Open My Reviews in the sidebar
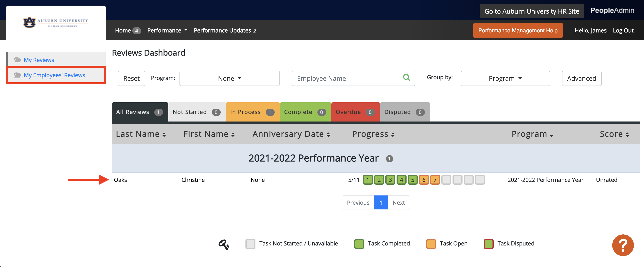Screen dimensions: 644x267 click(x=39, y=60)
